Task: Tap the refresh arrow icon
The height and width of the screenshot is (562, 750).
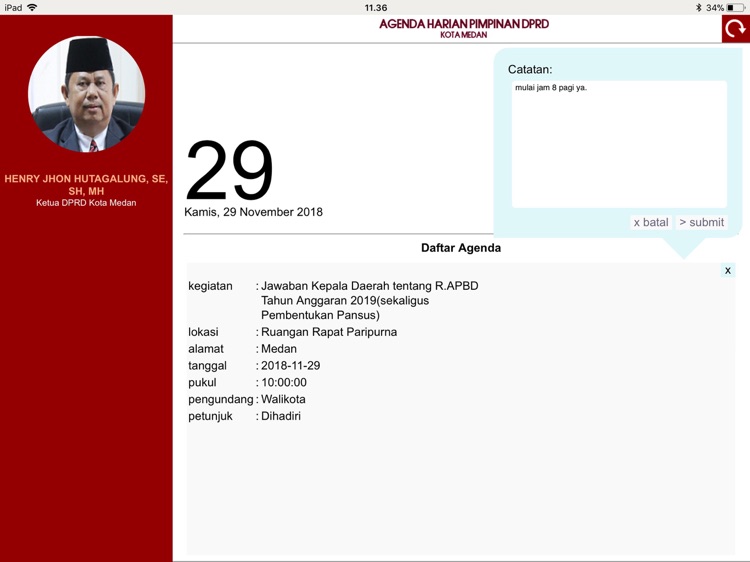Action: tap(736, 29)
